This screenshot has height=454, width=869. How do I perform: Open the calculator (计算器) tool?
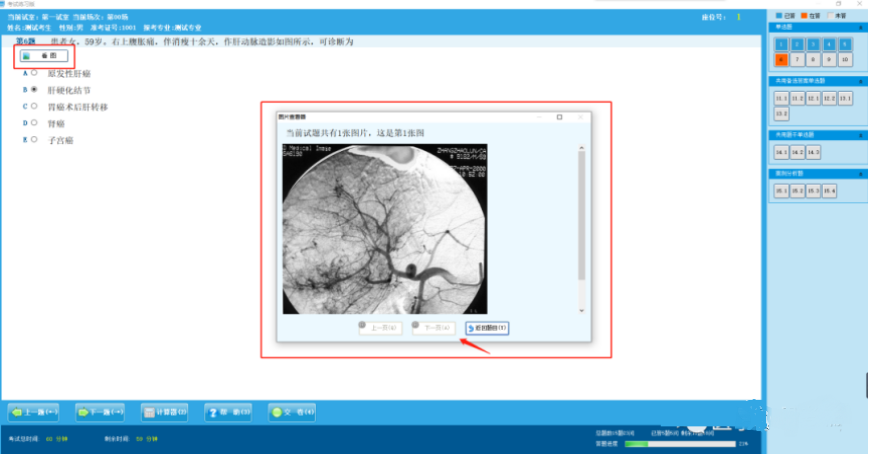165,411
